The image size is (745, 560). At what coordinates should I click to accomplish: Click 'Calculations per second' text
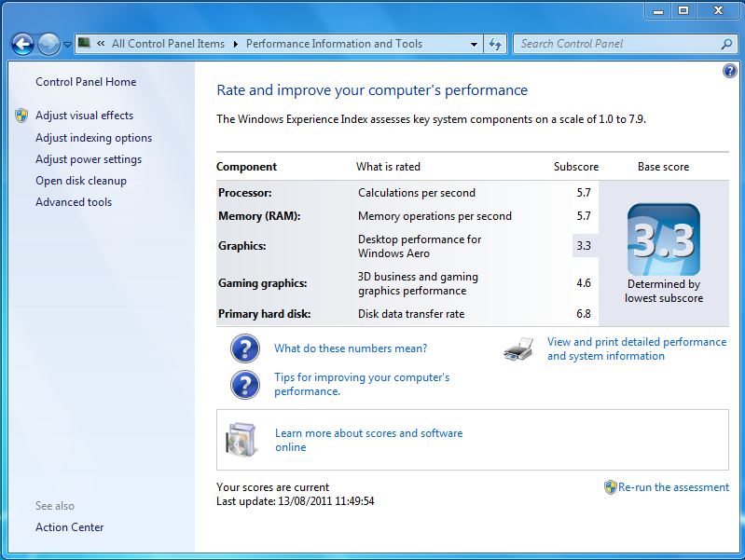[x=417, y=193]
